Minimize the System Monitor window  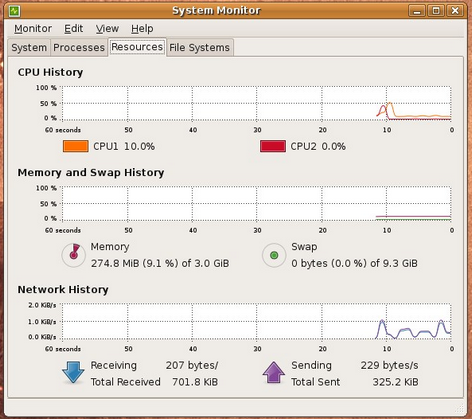click(x=417, y=11)
